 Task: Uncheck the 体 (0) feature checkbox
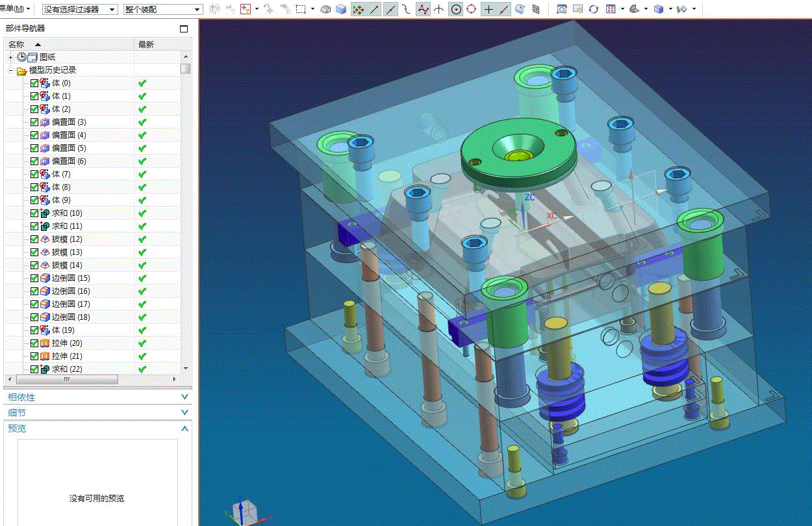click(34, 83)
